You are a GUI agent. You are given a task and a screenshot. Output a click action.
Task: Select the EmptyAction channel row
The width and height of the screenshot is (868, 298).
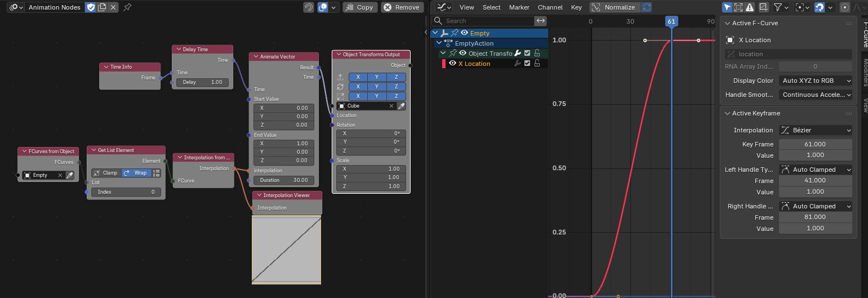click(x=489, y=43)
